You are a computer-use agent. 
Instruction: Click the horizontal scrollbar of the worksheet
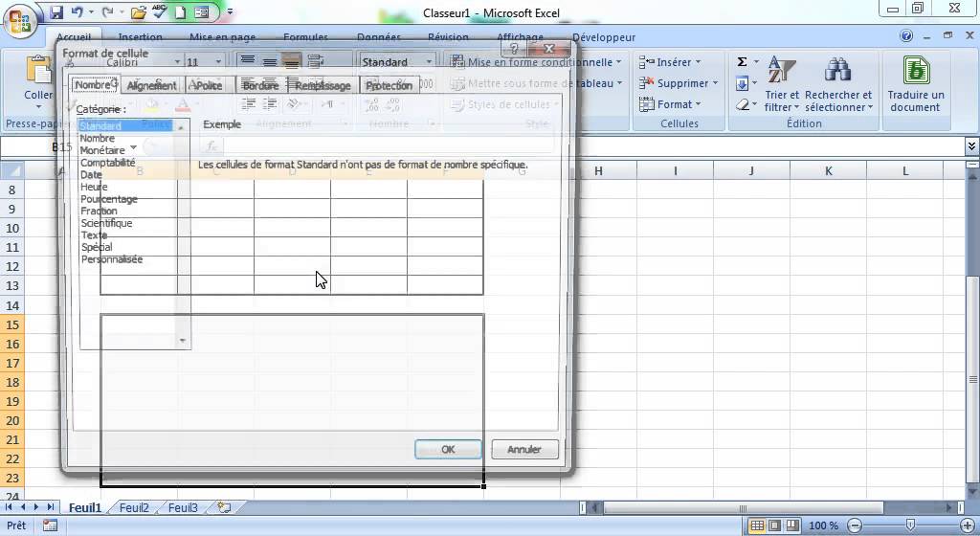pyautogui.click(x=743, y=508)
